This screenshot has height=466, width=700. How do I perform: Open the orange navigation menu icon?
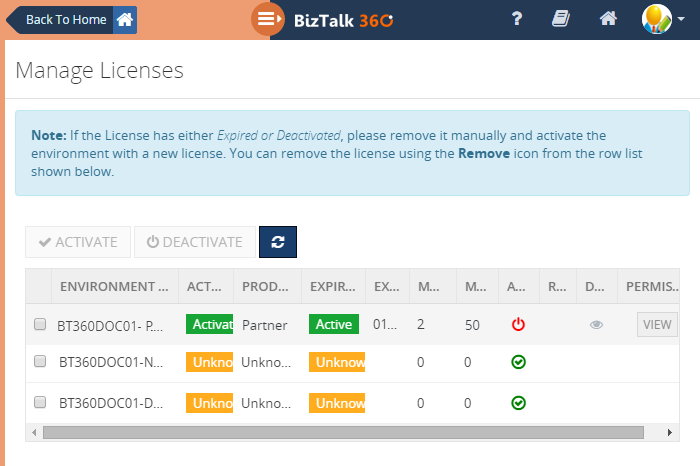(268, 19)
